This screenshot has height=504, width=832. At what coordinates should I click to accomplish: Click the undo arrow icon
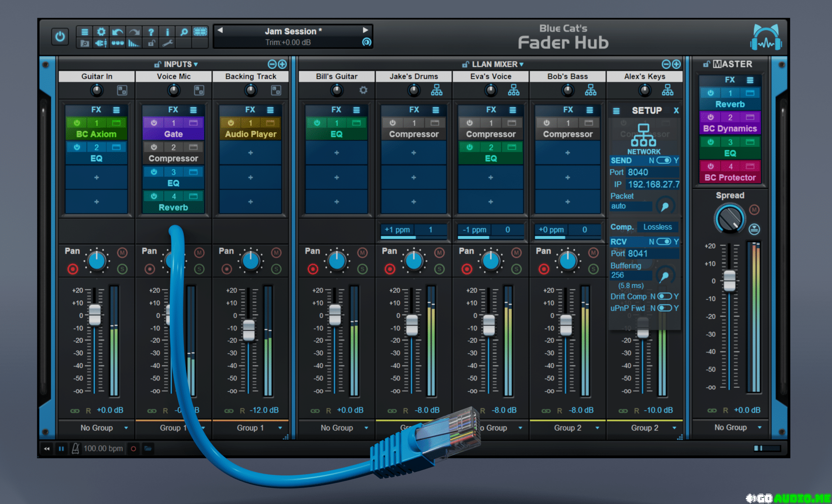pyautogui.click(x=117, y=32)
